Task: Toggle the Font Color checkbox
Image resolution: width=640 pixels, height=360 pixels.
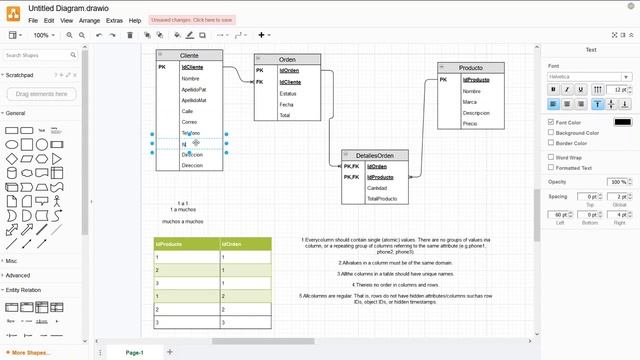Action: (551, 122)
